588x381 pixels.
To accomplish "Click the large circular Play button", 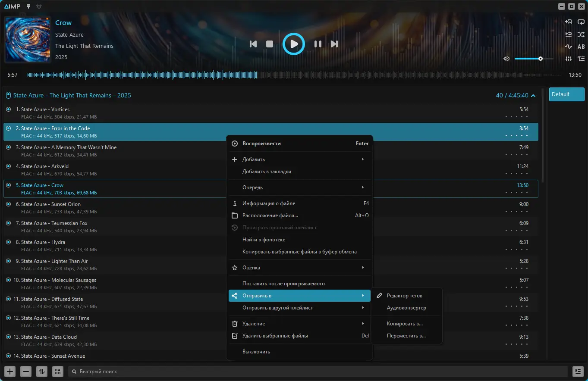I will click(x=294, y=44).
